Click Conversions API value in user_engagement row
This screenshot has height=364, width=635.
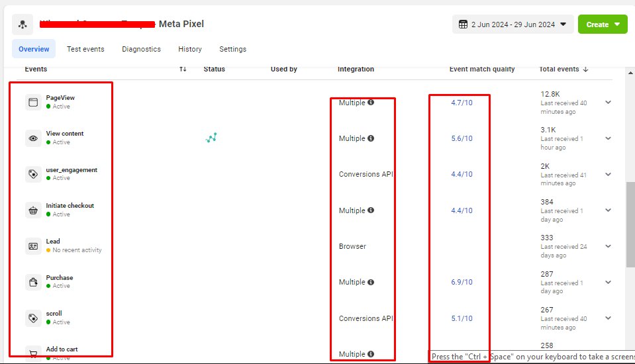(366, 174)
